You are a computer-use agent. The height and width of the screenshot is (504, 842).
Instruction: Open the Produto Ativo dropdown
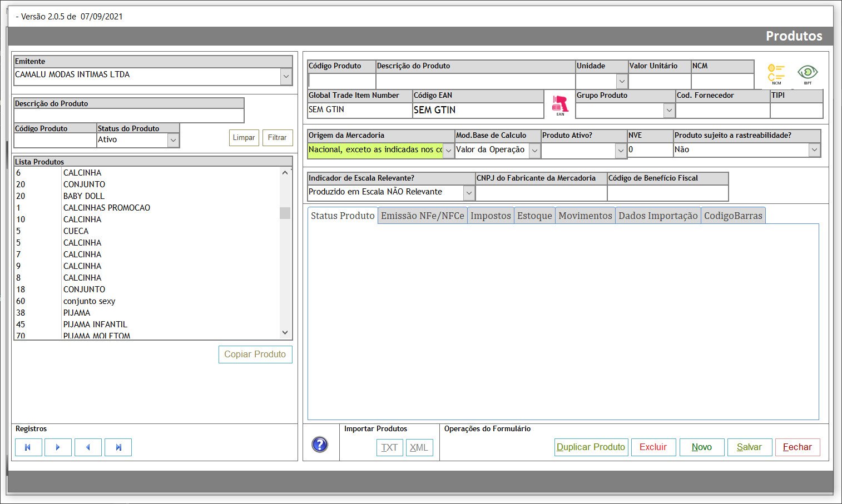pos(621,151)
